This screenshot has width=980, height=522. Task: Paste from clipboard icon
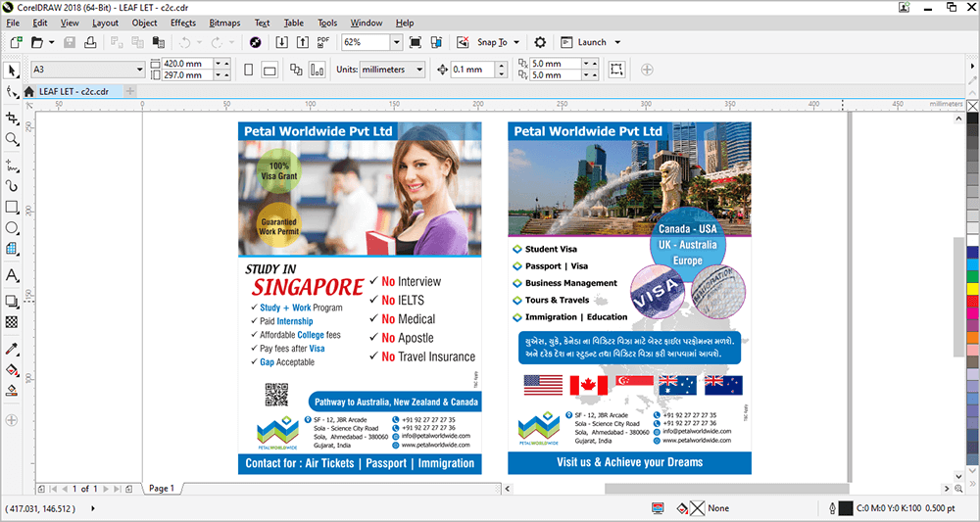(159, 42)
